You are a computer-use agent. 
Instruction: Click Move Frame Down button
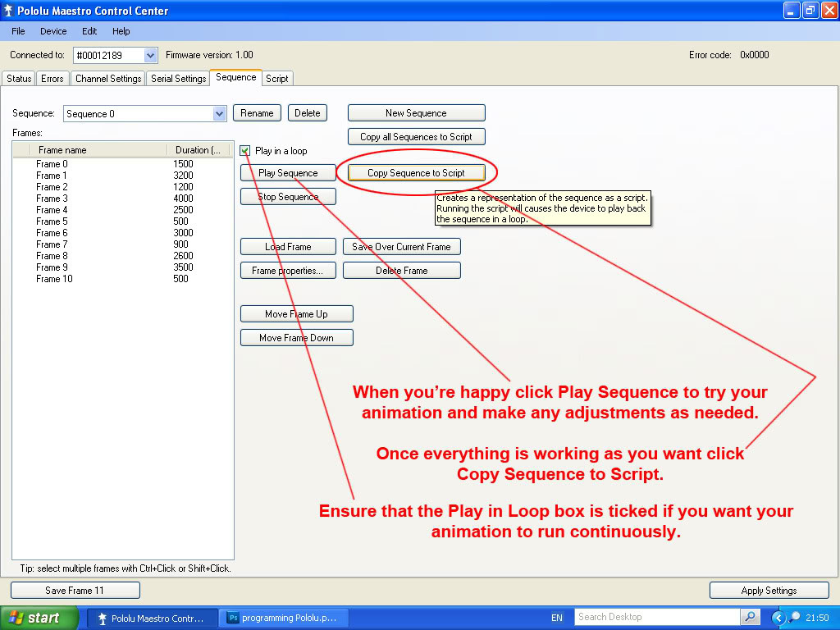(297, 337)
